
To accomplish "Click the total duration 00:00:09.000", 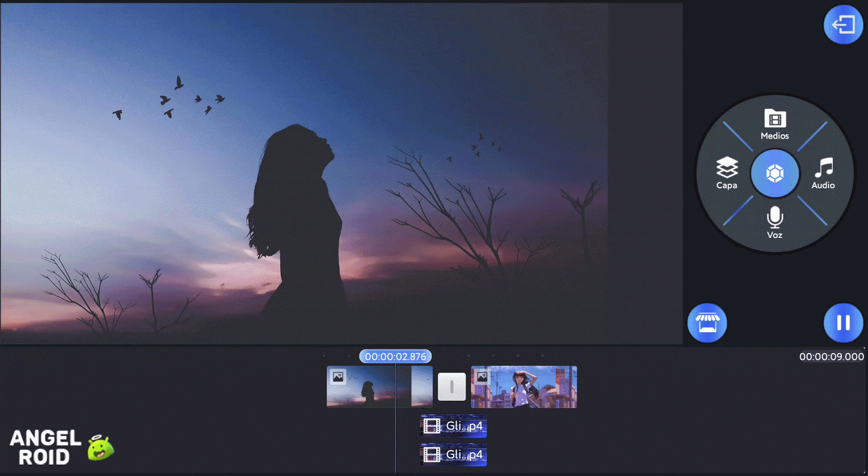I will tap(831, 357).
